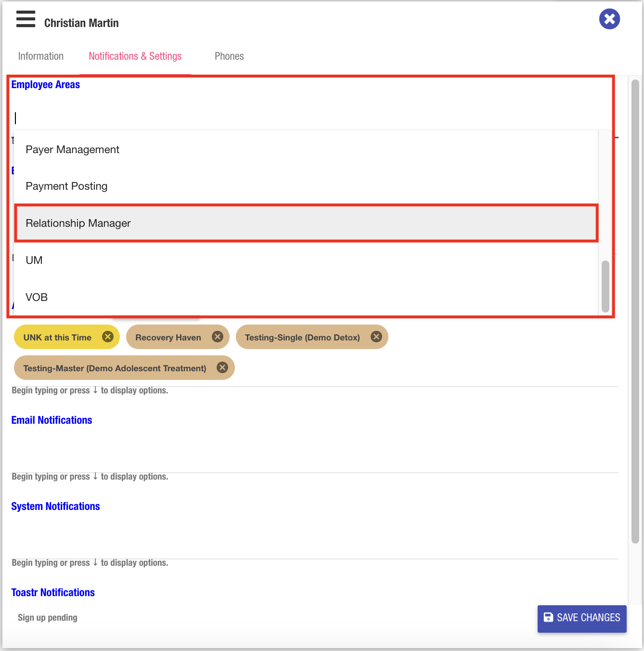Remove the Testing-Single (Demo Detox) chip
This screenshot has height=651, width=644.
tap(376, 337)
